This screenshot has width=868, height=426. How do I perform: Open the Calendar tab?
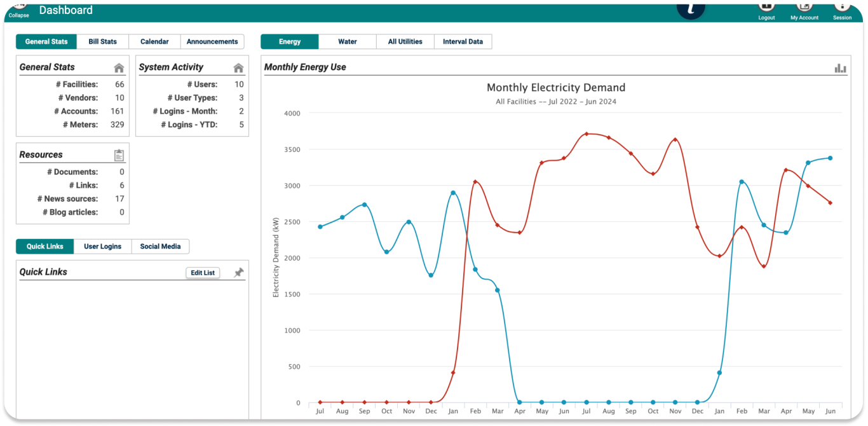154,41
